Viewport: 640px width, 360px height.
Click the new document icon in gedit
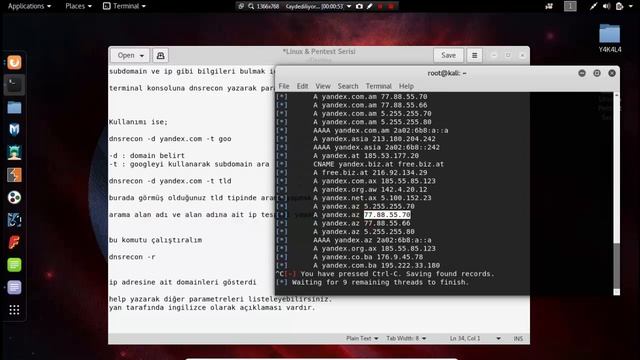160,56
